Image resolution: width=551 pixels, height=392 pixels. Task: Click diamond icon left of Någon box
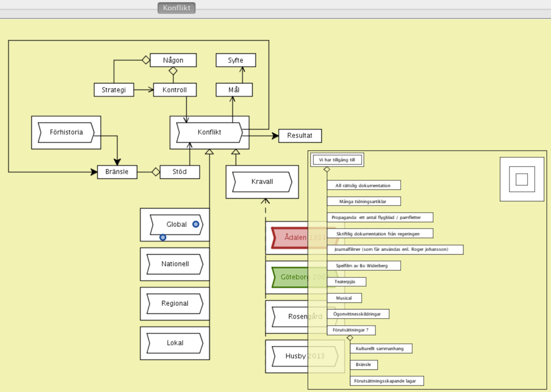(x=146, y=60)
